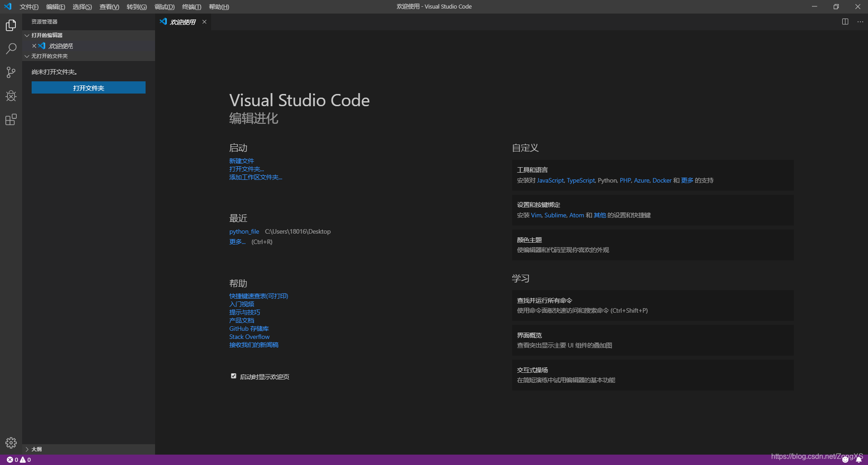Viewport: 868px width, 465px height.
Task: Click the JavaScript language support link
Action: coord(550,180)
